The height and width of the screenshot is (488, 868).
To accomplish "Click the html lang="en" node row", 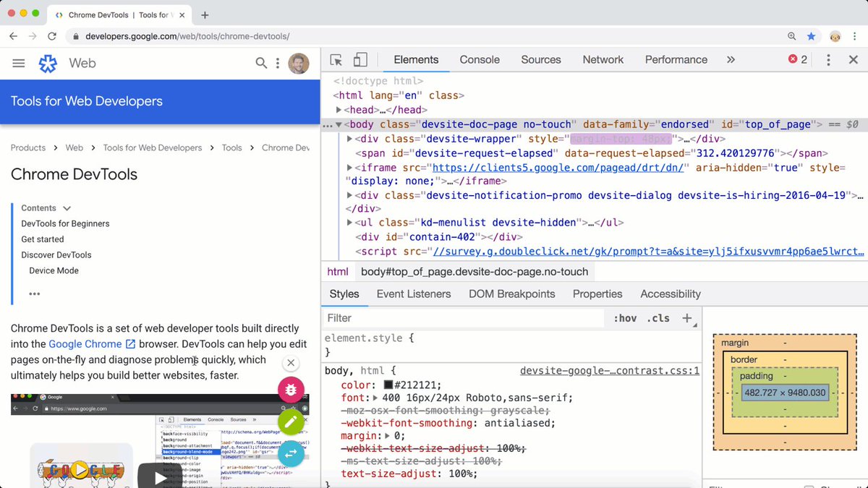I will (x=399, y=95).
